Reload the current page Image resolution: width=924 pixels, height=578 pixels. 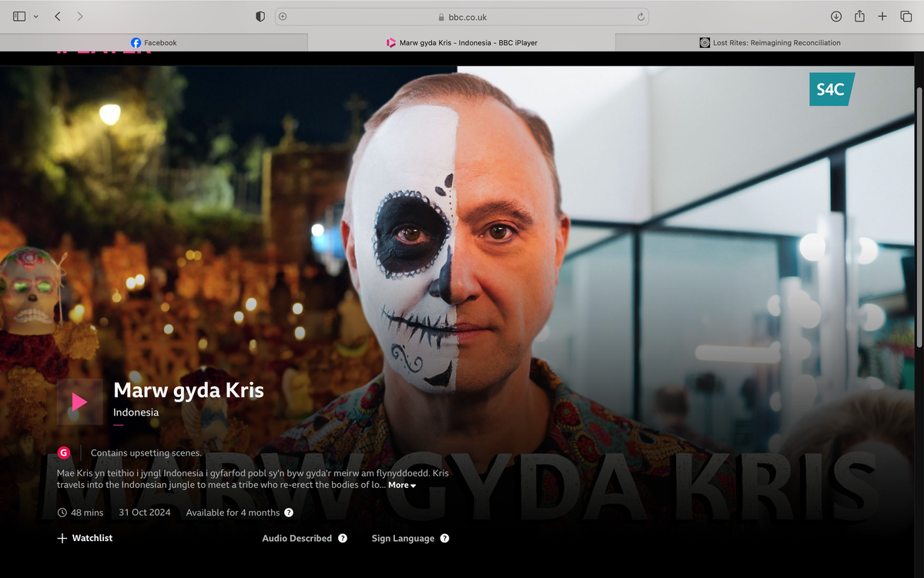click(x=640, y=16)
